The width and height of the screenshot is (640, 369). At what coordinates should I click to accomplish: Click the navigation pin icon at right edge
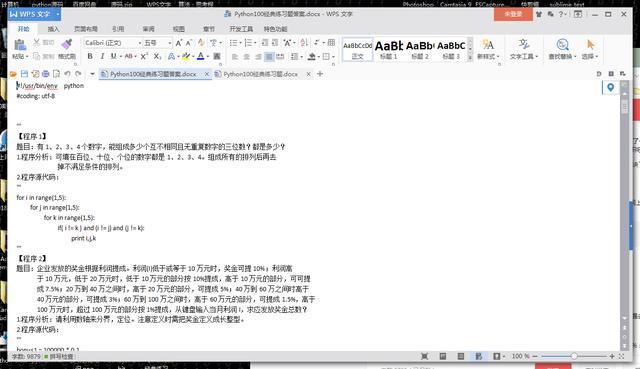tap(610, 87)
